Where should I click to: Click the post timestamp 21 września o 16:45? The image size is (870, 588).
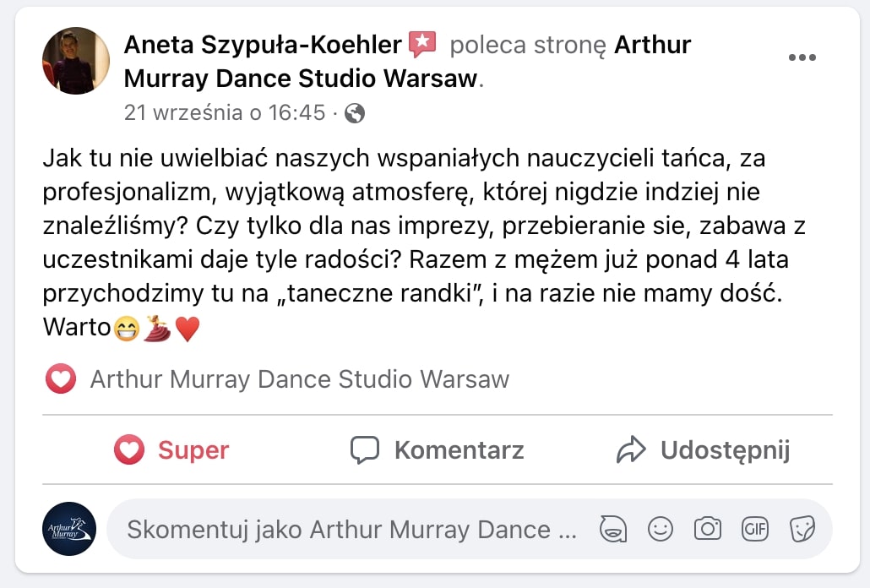click(225, 112)
